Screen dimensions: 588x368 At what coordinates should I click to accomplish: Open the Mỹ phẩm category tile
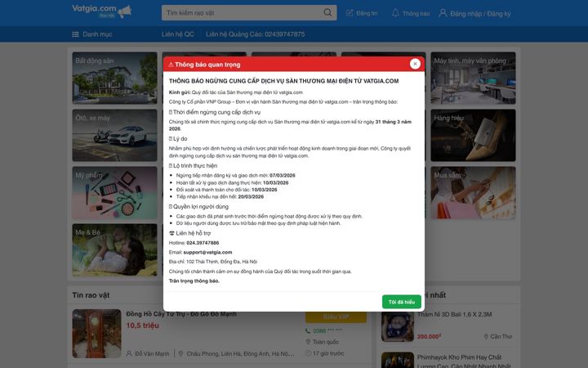115,193
